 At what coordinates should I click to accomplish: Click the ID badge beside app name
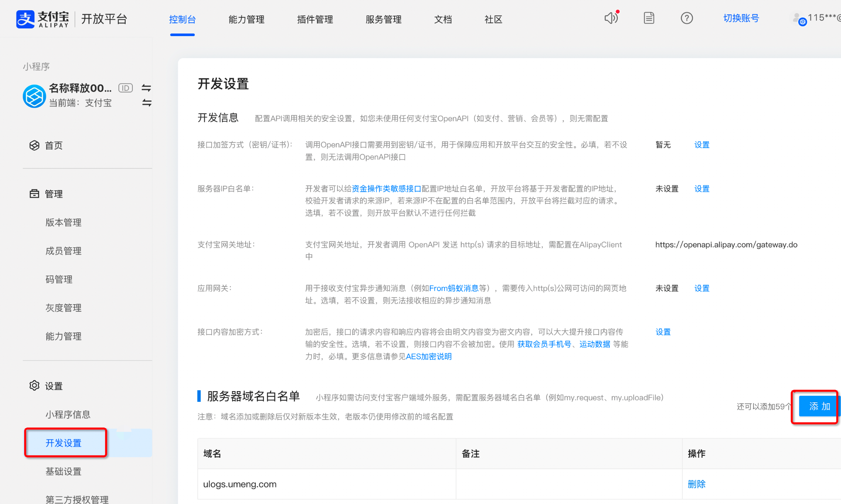pyautogui.click(x=125, y=88)
